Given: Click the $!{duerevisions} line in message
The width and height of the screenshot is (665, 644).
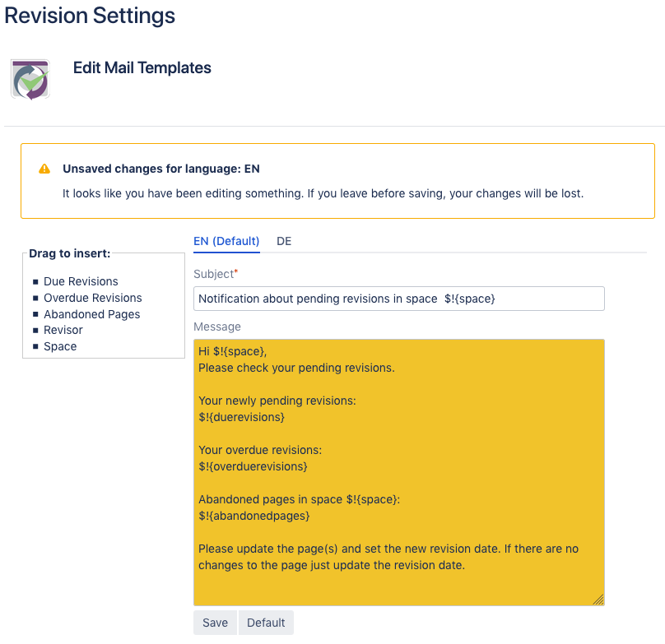Looking at the screenshot, I should pos(241,417).
